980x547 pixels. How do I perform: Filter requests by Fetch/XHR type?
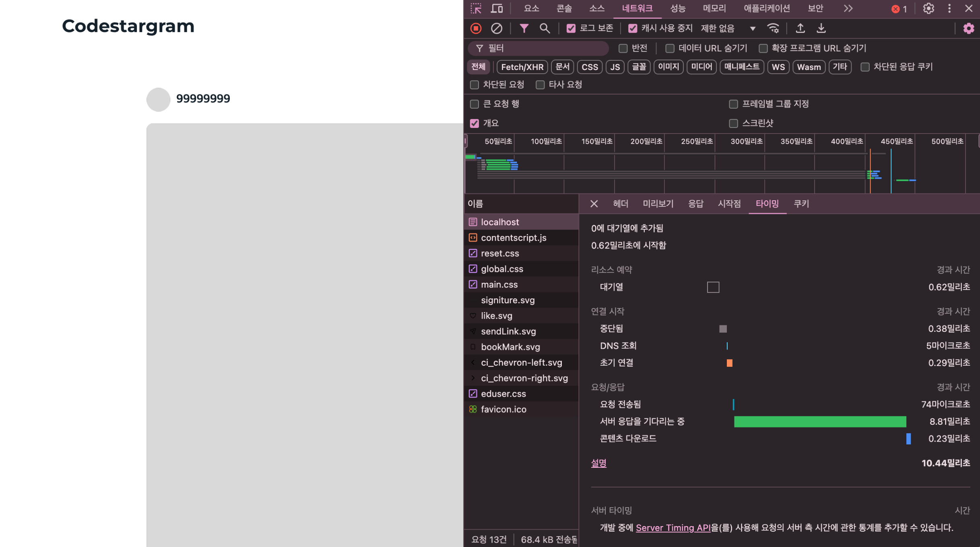pyautogui.click(x=522, y=67)
